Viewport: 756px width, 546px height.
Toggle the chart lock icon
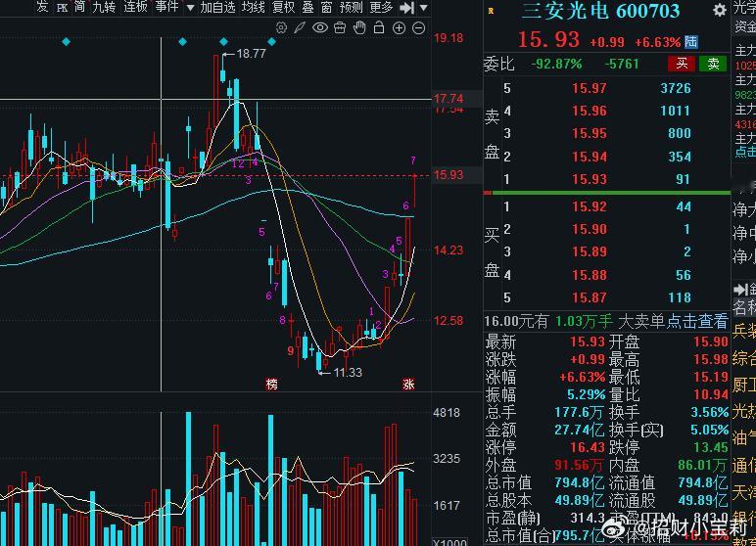(379, 28)
